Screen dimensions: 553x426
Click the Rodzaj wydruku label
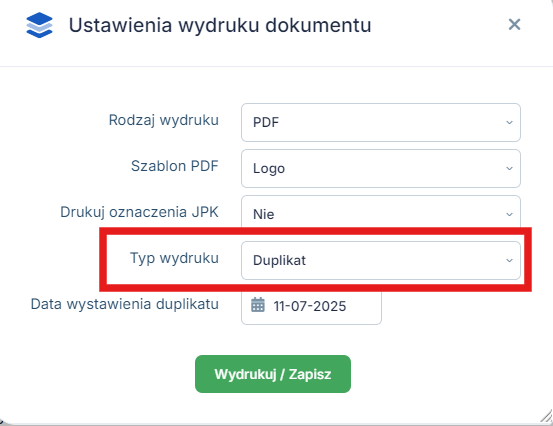pos(164,120)
